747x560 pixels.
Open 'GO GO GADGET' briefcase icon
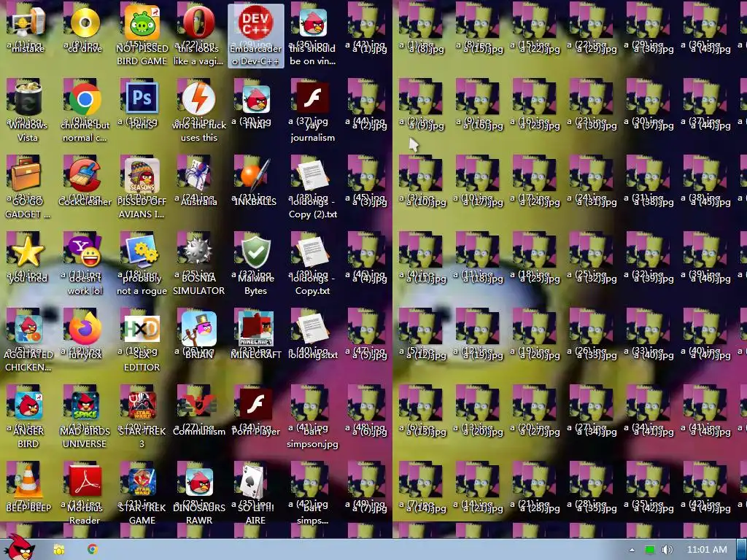click(x=28, y=175)
